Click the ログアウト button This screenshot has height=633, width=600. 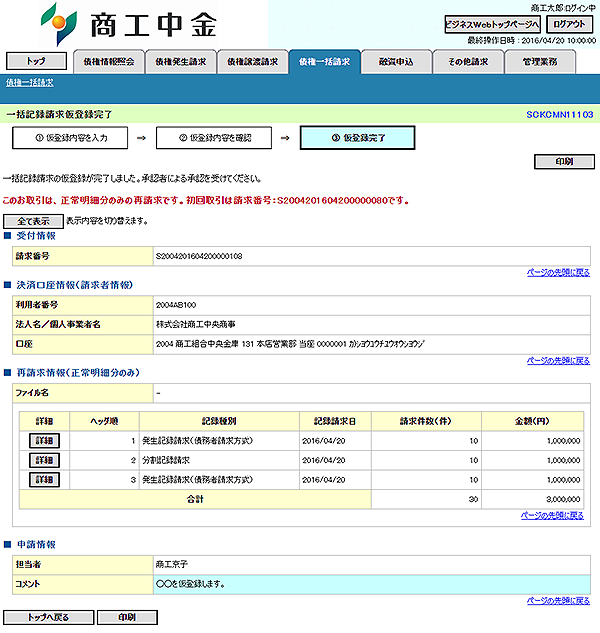point(569,24)
